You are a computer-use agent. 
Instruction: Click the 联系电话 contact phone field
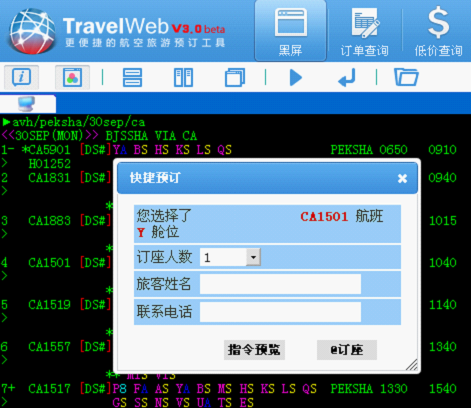pyautogui.click(x=280, y=312)
